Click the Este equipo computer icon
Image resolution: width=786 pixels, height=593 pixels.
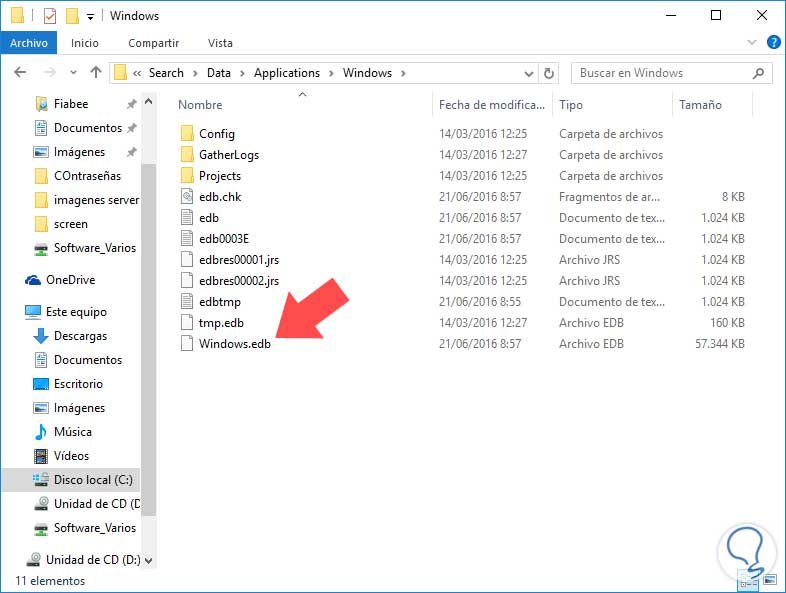click(33, 312)
